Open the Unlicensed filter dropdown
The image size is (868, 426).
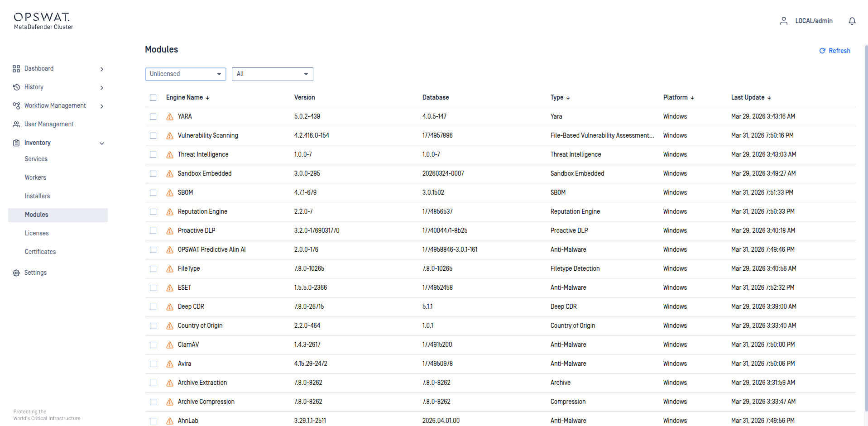(185, 74)
